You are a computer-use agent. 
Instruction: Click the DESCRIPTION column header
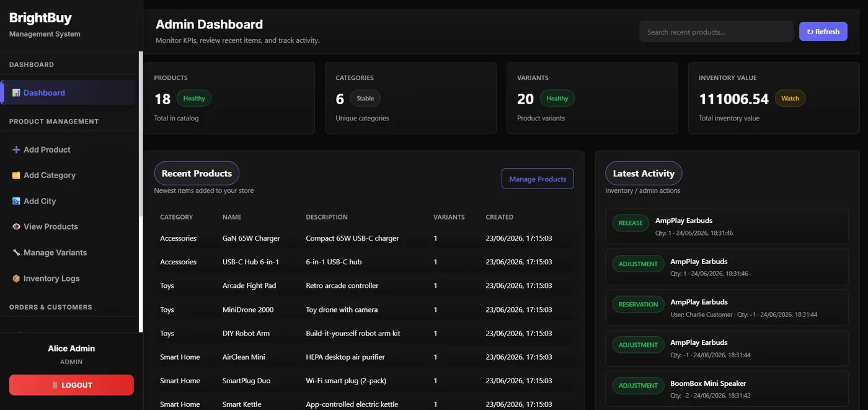tap(327, 217)
